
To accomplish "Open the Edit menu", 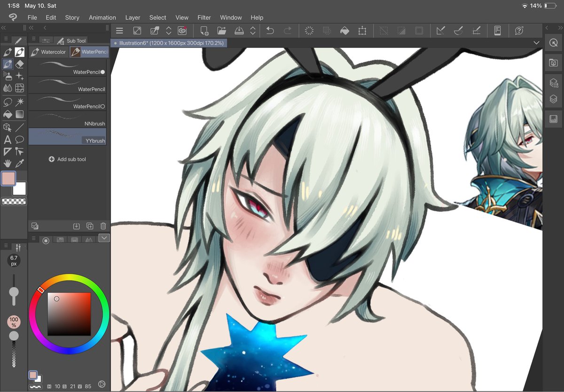I will pos(51,17).
